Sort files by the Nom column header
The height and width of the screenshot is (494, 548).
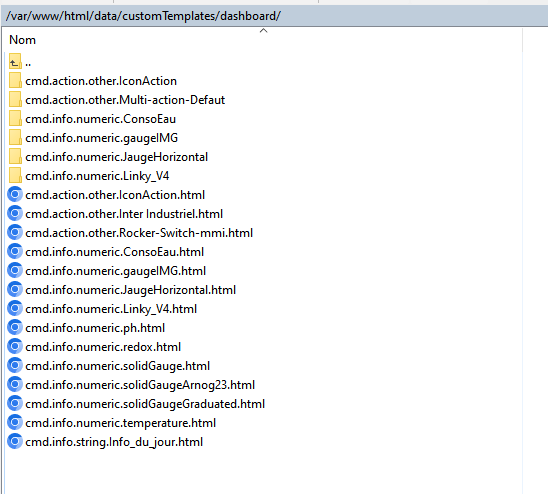point(22,40)
